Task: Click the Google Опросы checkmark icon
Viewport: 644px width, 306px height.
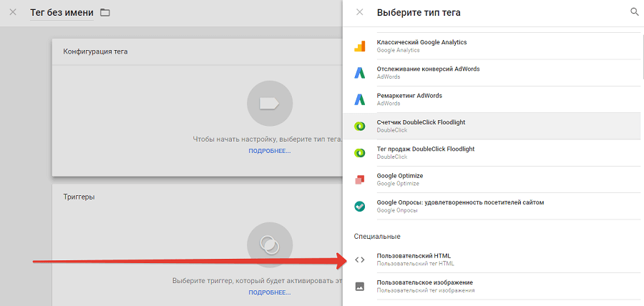Action: 360,206
